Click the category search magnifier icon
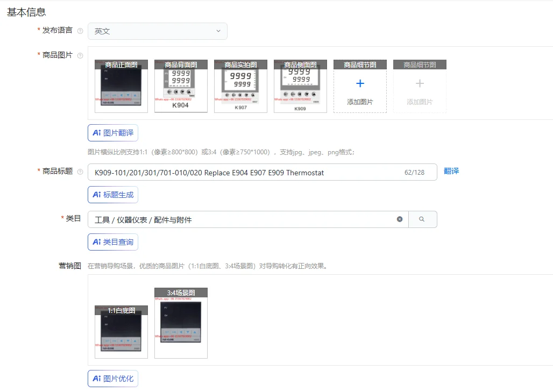 tap(422, 219)
